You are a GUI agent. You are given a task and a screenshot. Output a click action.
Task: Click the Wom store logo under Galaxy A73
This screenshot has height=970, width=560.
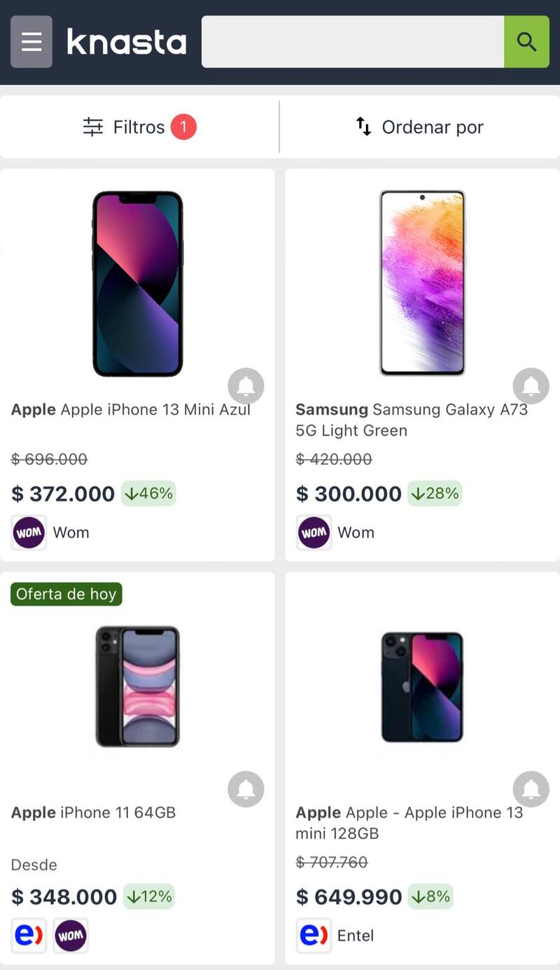(314, 532)
